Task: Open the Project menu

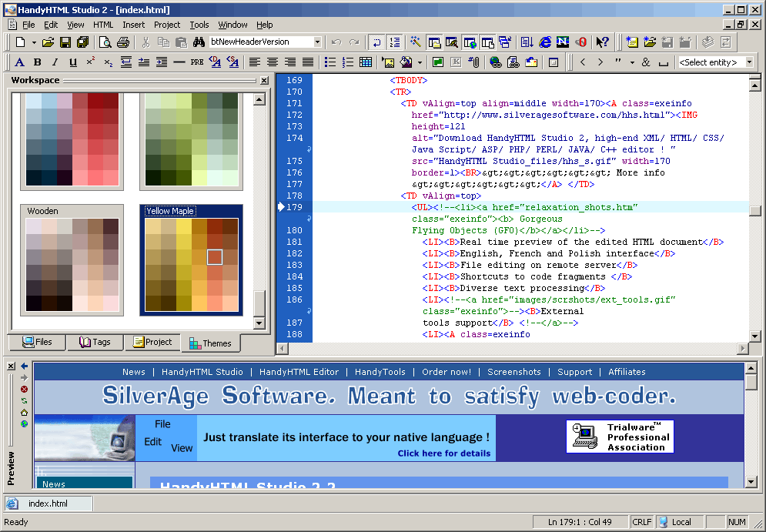Action: [x=167, y=25]
